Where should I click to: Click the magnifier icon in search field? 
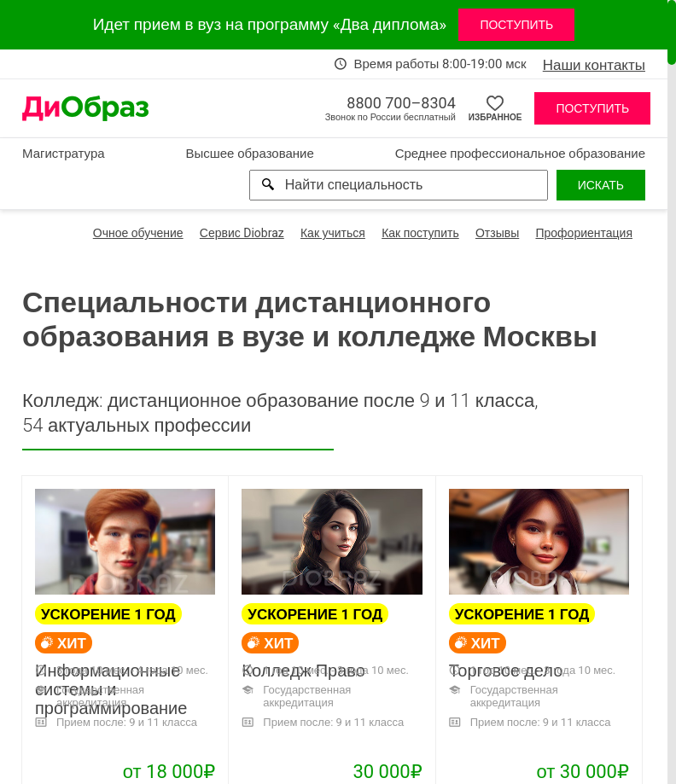pos(268,184)
